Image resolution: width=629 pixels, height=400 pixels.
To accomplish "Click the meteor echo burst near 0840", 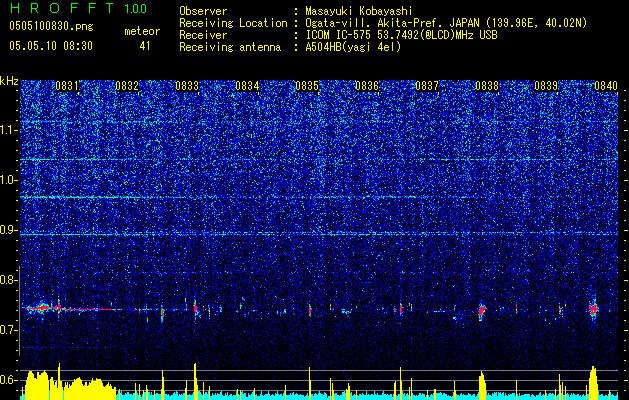I will click(594, 309).
